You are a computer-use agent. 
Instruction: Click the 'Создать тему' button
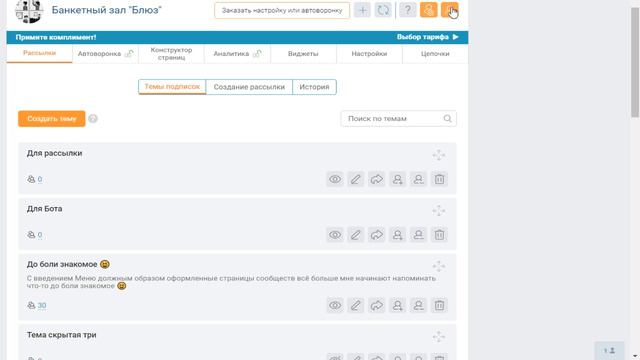point(51,119)
